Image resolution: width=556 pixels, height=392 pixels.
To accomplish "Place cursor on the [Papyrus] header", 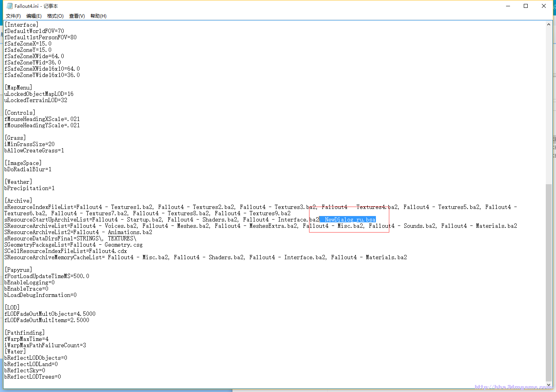I will [18, 270].
